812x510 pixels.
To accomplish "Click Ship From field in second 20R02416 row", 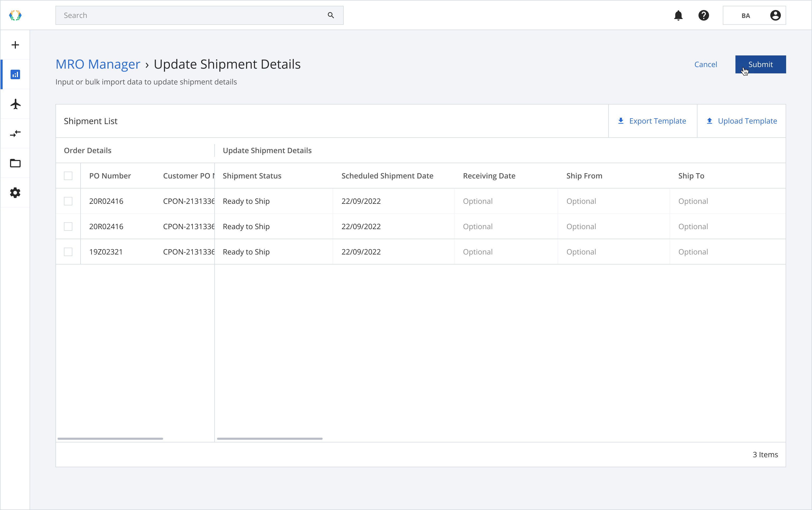I will tap(613, 226).
